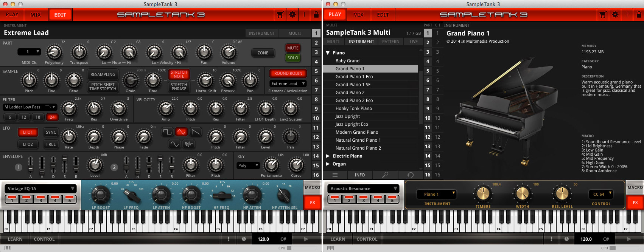Pick the random sample-and-hold LFO waveform

(188, 144)
